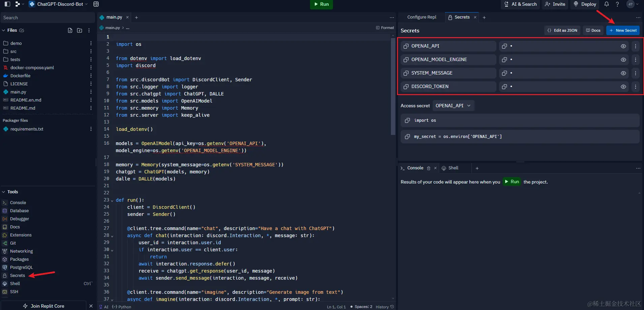Open the Debugger tool

[x=19, y=219]
